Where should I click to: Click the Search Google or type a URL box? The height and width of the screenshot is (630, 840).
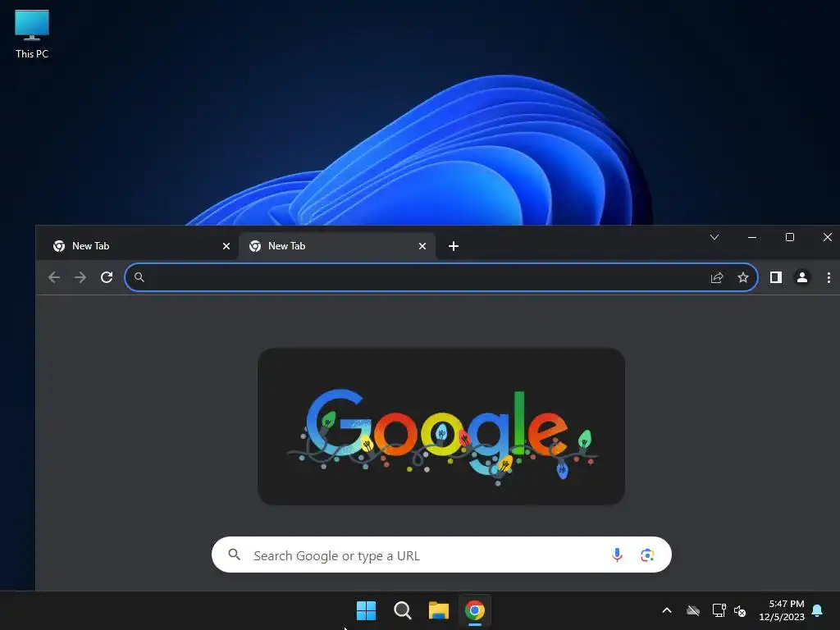click(441, 555)
